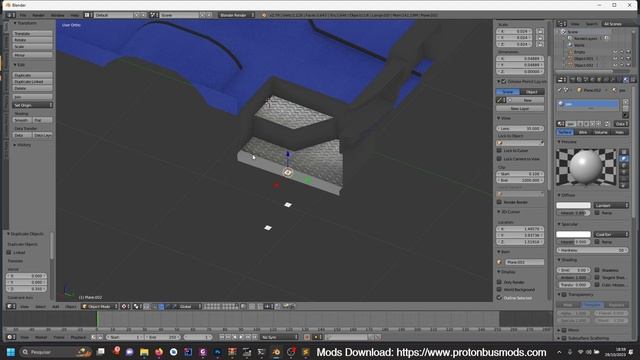This screenshot has height=360, width=640.
Task: Click the viewport shading mode icon
Action: (126, 306)
